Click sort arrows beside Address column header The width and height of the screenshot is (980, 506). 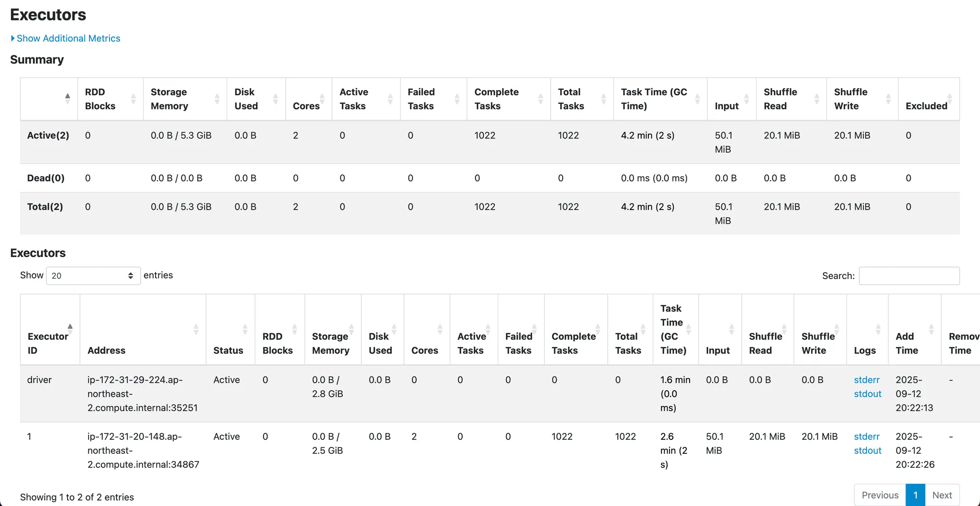click(x=196, y=329)
